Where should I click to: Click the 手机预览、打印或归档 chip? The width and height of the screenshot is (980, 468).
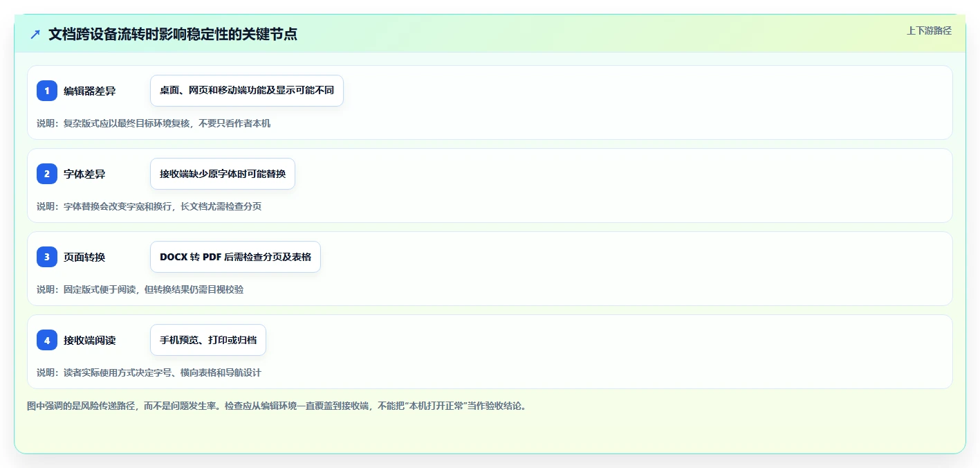208,340
